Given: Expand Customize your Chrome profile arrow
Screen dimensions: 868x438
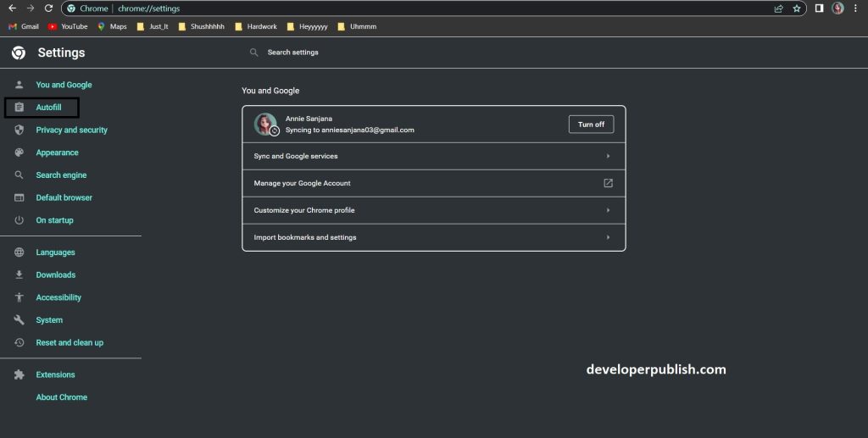Looking at the screenshot, I should click(x=608, y=210).
